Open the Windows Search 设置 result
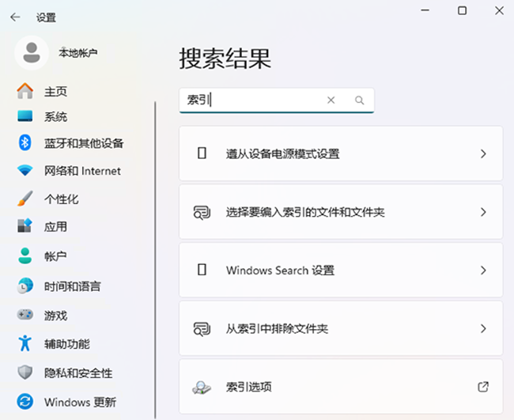514x420 pixels. pyautogui.click(x=341, y=271)
